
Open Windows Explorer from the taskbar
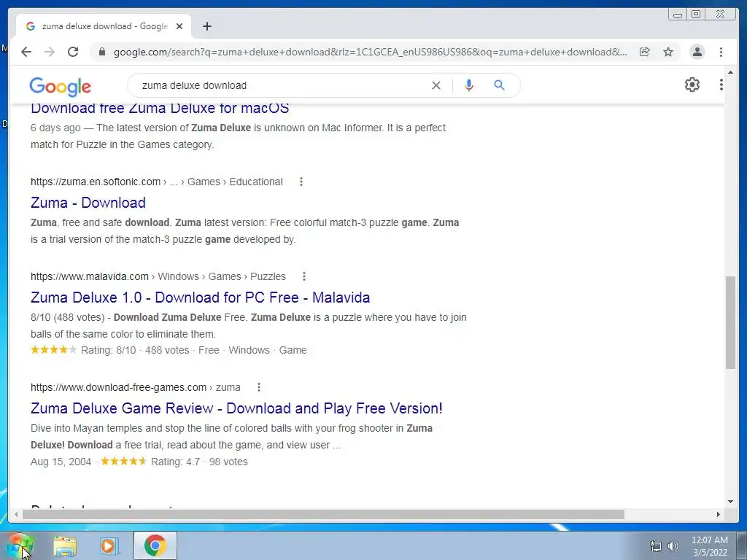[65, 546]
